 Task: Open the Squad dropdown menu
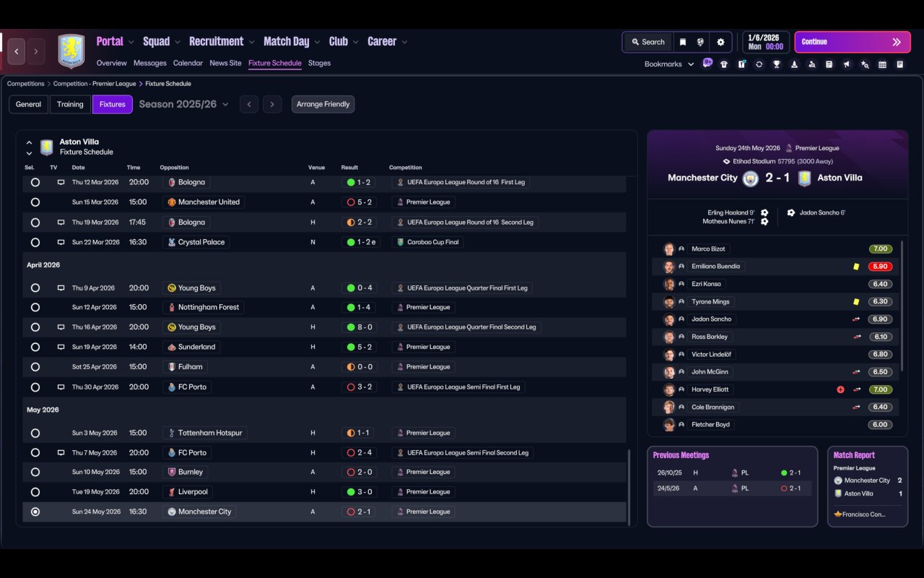pyautogui.click(x=162, y=42)
